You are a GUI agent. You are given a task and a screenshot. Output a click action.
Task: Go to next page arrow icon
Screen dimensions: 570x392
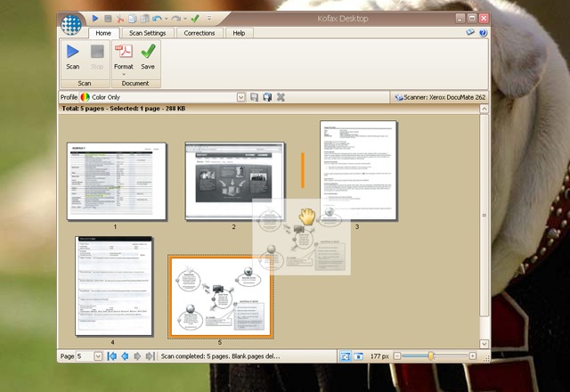click(137, 356)
